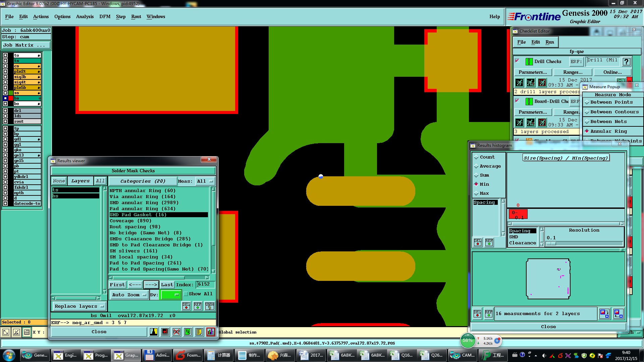Open the DFM menu
644x362 pixels.
click(x=105, y=16)
